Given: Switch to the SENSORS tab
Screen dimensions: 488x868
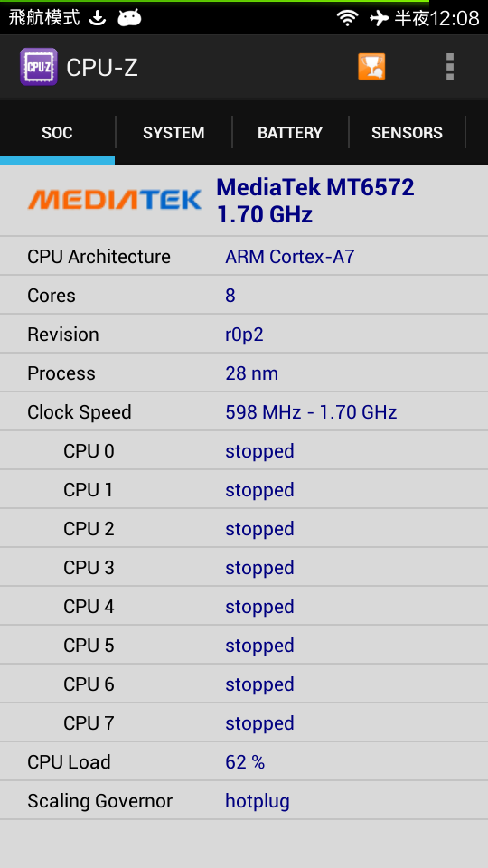Looking at the screenshot, I should (407, 133).
